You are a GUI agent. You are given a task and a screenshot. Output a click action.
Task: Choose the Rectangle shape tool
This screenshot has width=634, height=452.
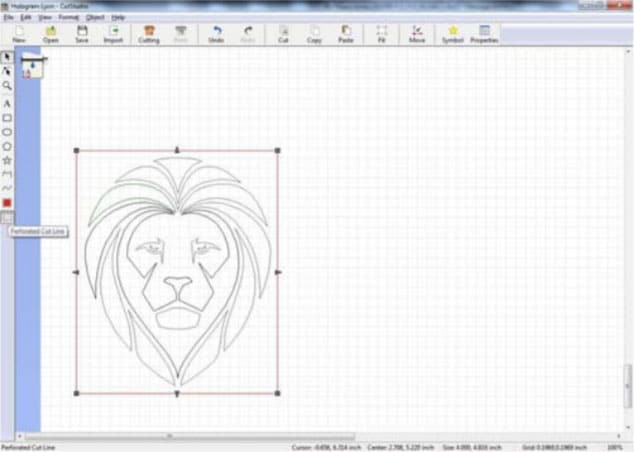point(7,118)
